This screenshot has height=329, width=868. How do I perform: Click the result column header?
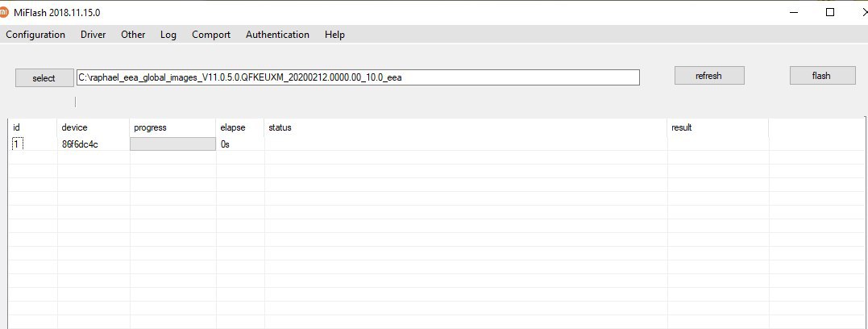click(717, 127)
